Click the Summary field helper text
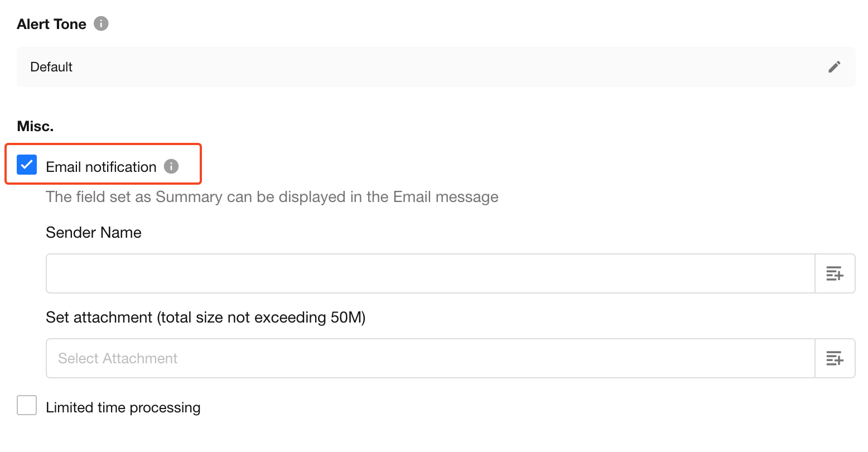 (272, 196)
